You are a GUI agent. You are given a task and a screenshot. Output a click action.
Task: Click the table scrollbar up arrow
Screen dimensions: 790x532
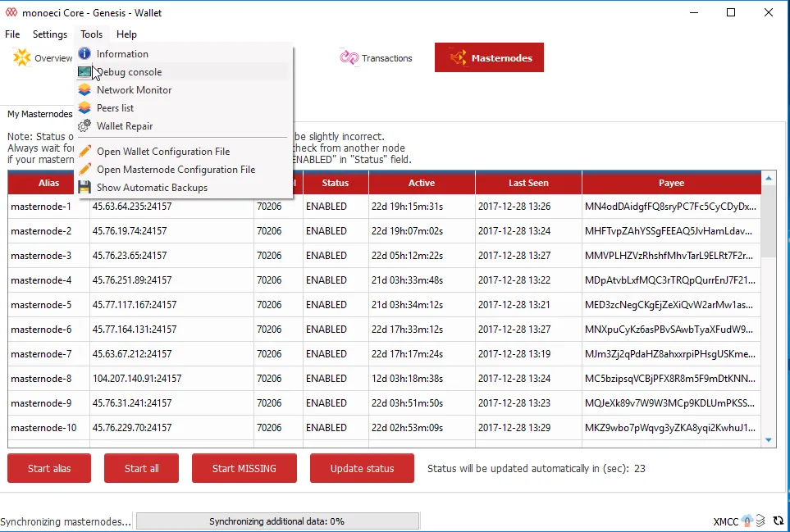[x=769, y=178]
